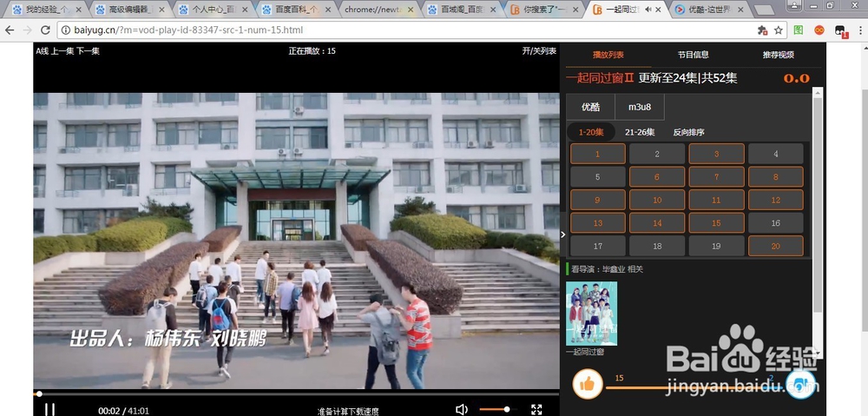Play episode 3
This screenshot has height=416, width=868.
pyautogui.click(x=716, y=154)
